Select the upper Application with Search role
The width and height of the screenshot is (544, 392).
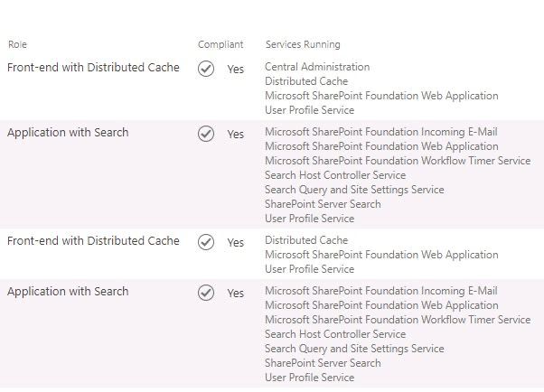68,133
